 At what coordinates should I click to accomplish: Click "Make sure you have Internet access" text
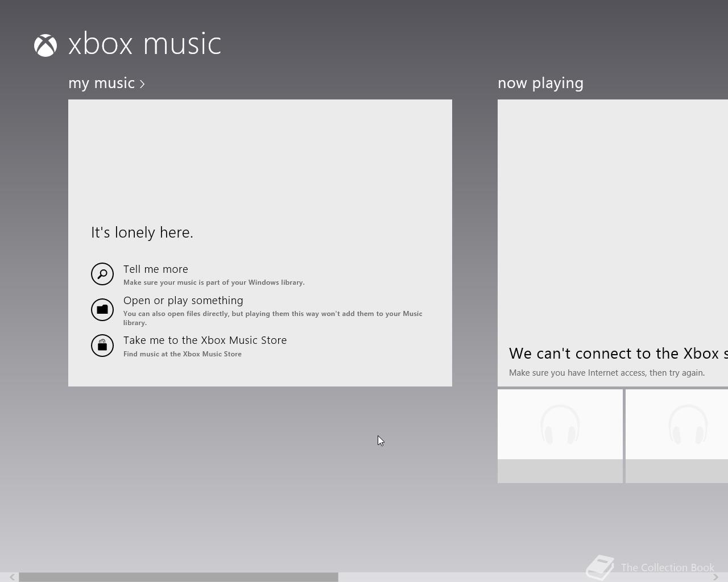[607, 373]
